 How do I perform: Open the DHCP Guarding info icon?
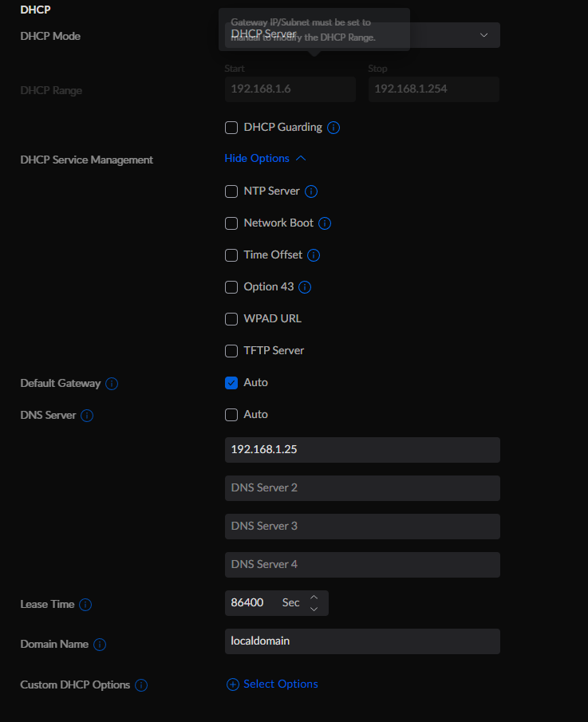(x=333, y=128)
